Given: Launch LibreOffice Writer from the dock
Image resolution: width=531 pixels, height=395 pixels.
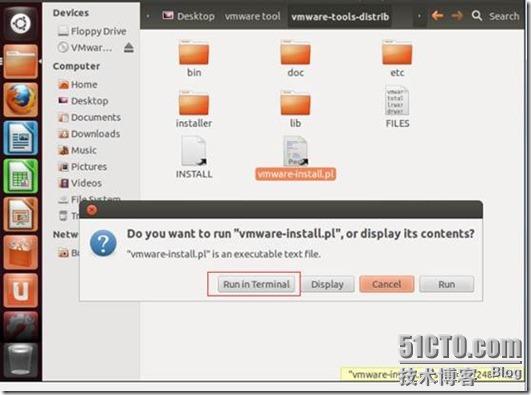Looking at the screenshot, I should [20, 138].
